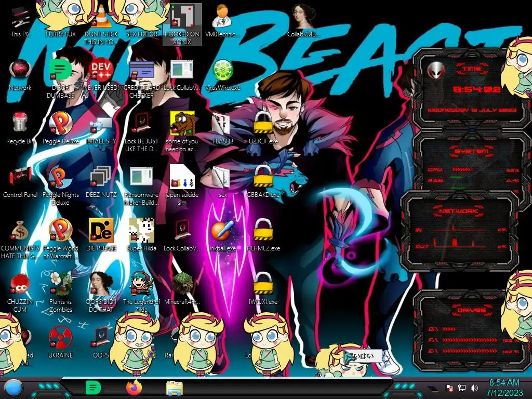Click the C:\ drive entry in widget
The image size is (532, 399).
[442, 329]
